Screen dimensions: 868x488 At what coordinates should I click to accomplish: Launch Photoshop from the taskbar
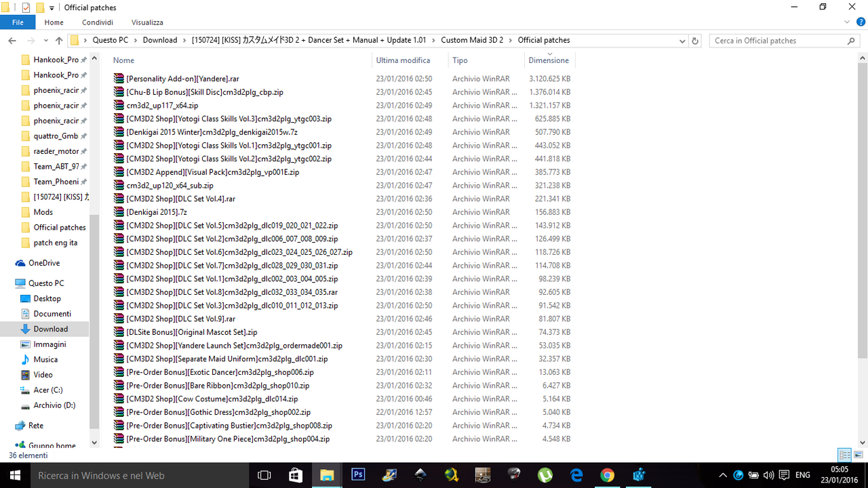(358, 474)
